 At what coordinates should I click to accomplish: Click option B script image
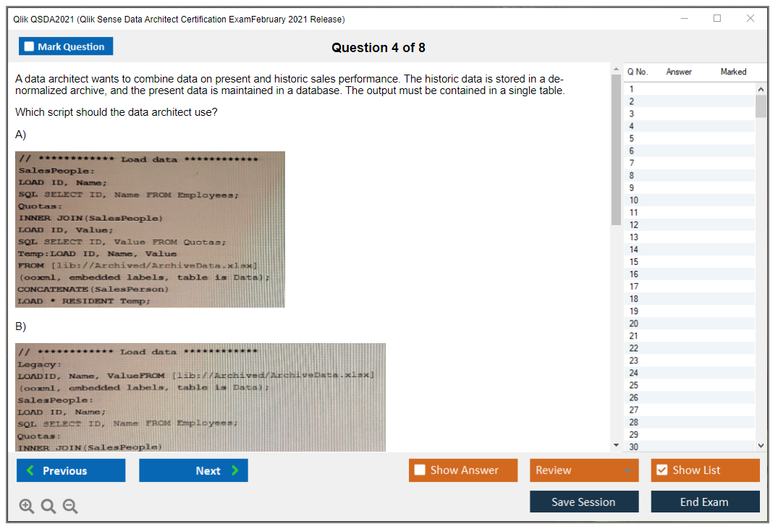click(x=200, y=397)
